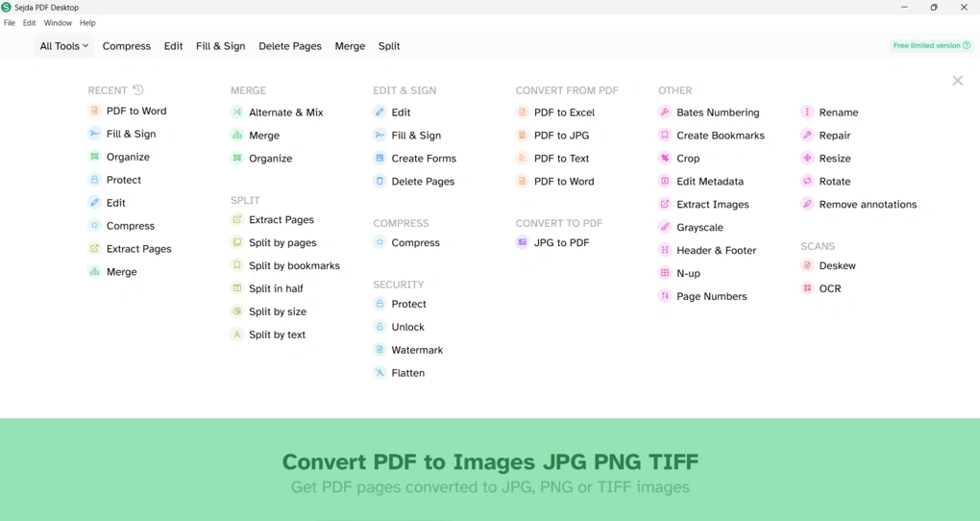Open the Rename tool link

pos(839,112)
